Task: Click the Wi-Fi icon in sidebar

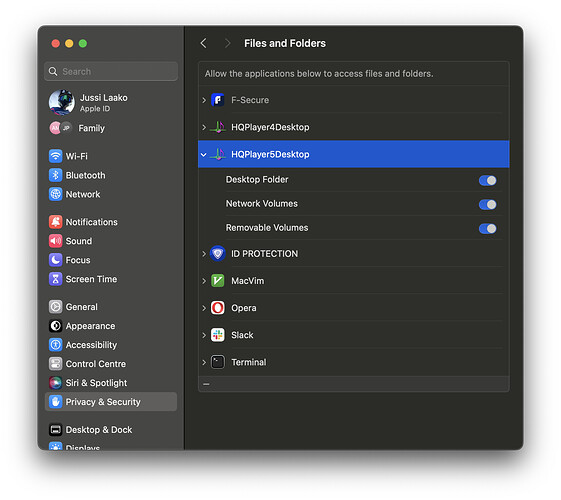Action: click(x=55, y=156)
